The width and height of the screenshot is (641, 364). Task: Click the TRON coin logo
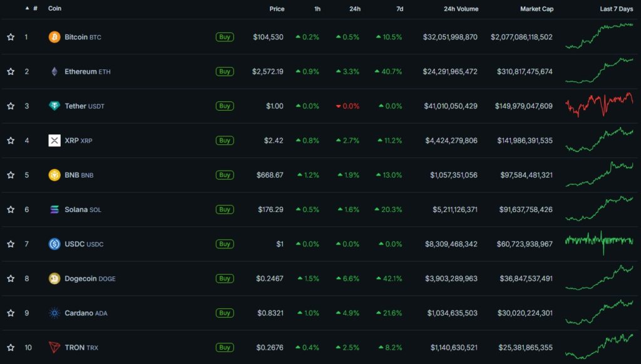point(55,347)
